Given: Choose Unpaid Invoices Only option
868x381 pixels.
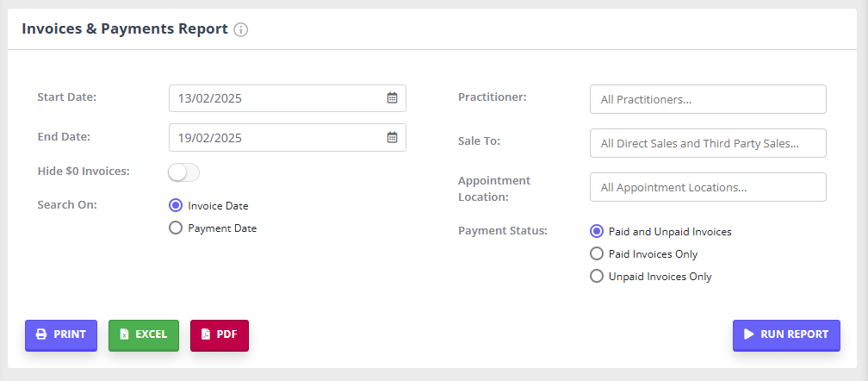Looking at the screenshot, I should [x=597, y=276].
